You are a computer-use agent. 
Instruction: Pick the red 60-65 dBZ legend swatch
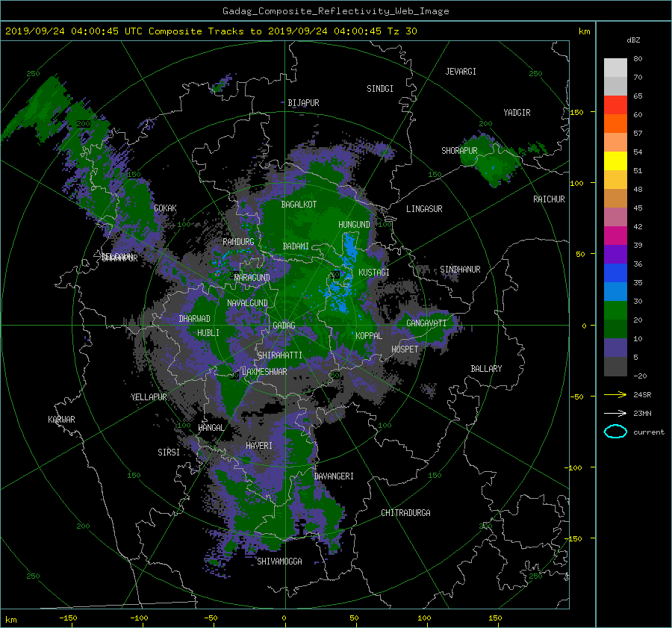615,105
